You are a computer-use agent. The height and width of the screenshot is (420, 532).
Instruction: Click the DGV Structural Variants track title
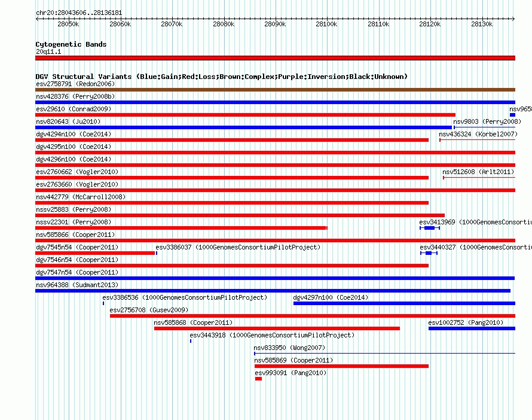(x=222, y=77)
